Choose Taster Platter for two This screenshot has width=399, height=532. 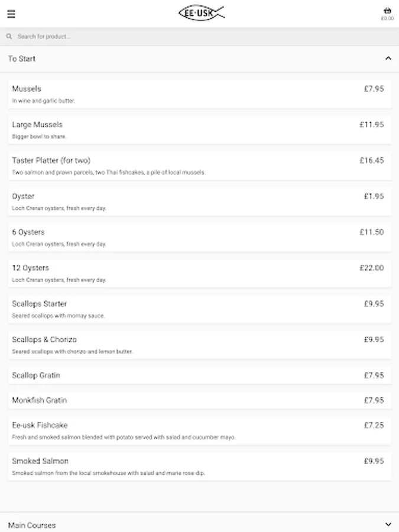click(x=199, y=166)
